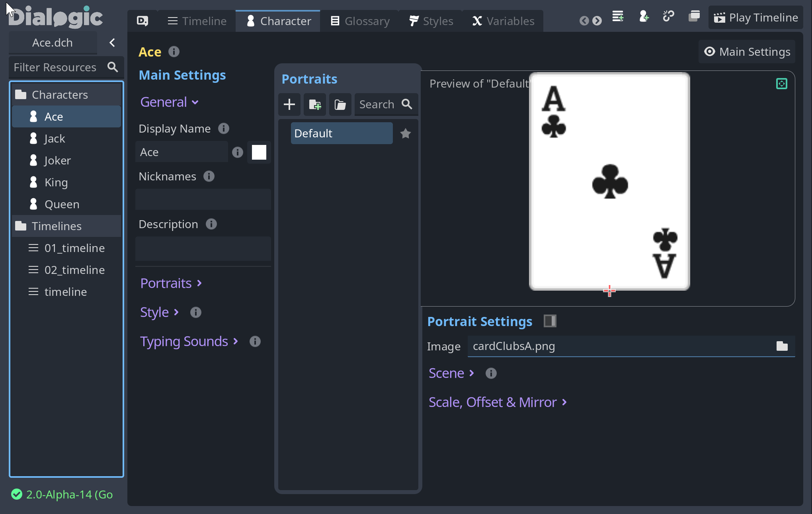Click the add portrait group folder icon

[340, 105]
